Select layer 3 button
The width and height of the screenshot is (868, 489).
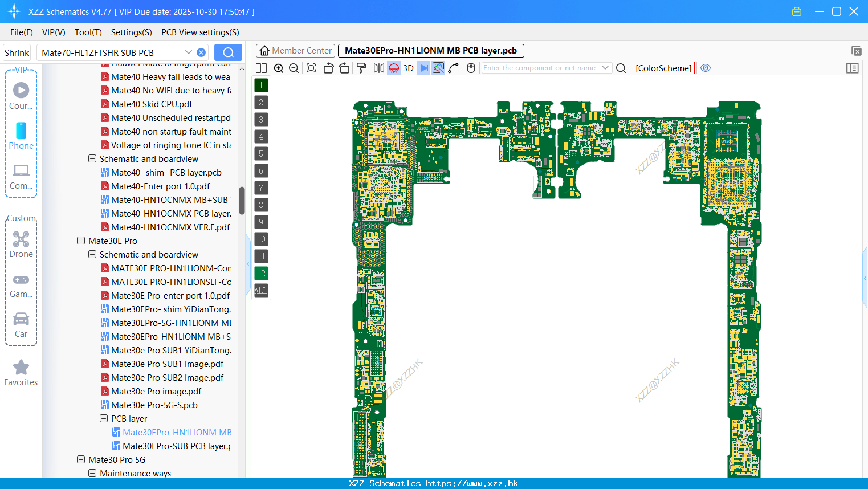pos(261,120)
